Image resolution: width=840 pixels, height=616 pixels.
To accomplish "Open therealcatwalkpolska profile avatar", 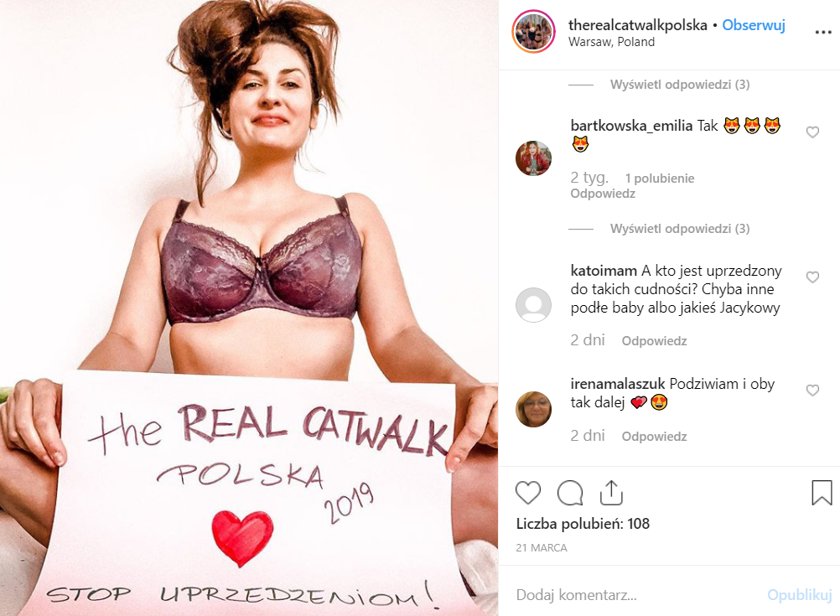I will (x=533, y=32).
